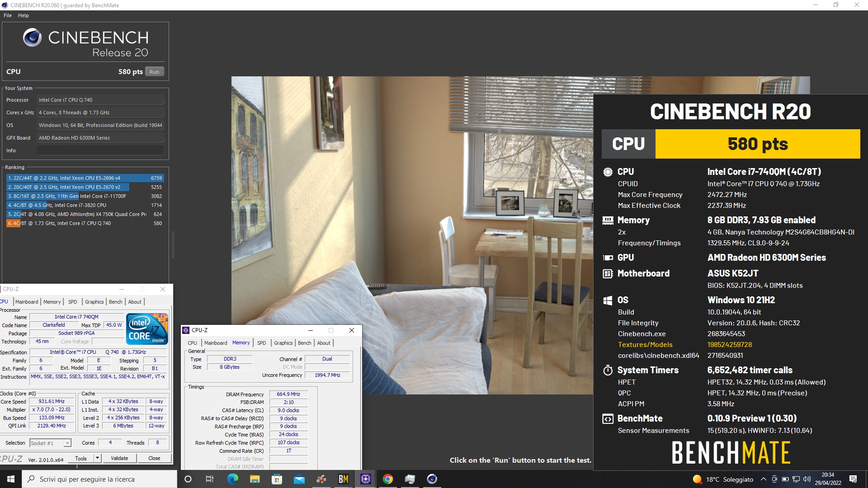Click the Close button in CPU-Z footer
Screen dimensions: 868x488
click(154, 458)
